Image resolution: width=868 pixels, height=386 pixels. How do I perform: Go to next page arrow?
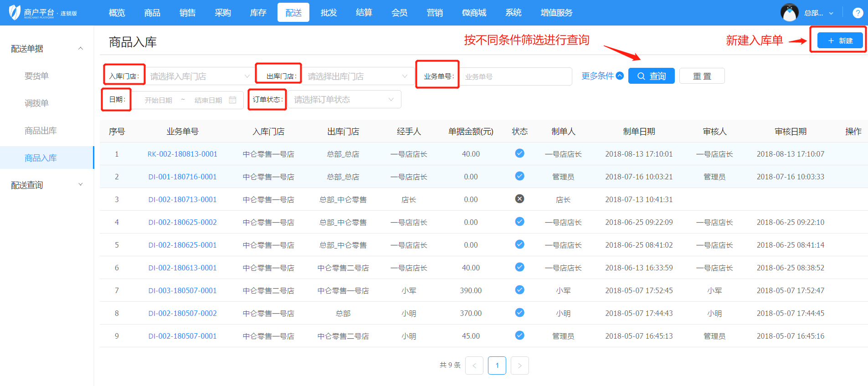point(519,366)
